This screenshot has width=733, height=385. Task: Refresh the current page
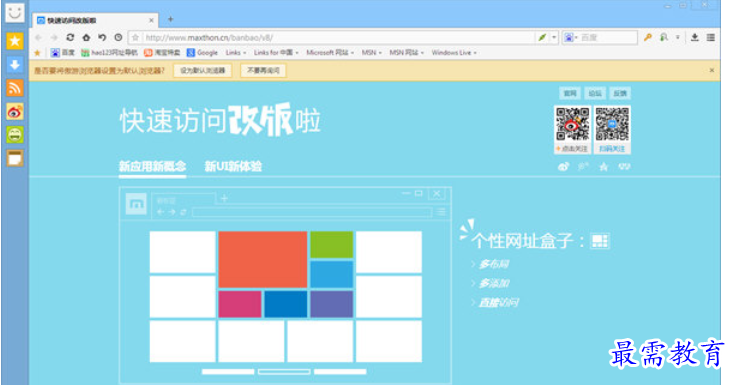click(x=70, y=37)
